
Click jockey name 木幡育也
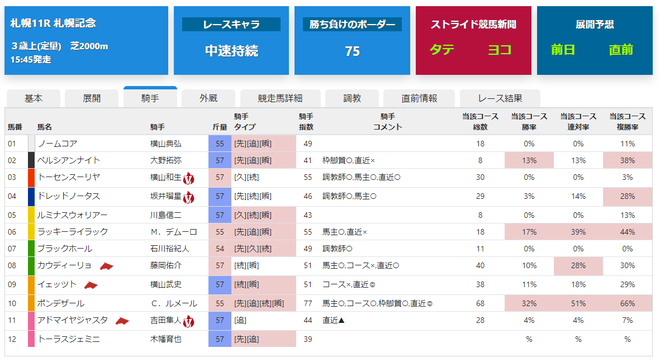(166, 340)
